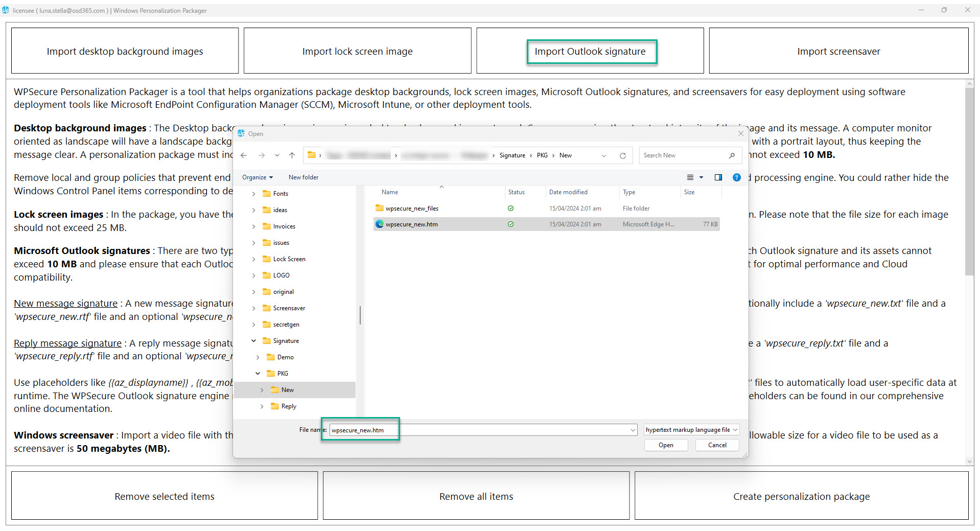The image size is (980, 531).
Task: Expand the Screensaver folder chevron
Action: pos(254,308)
